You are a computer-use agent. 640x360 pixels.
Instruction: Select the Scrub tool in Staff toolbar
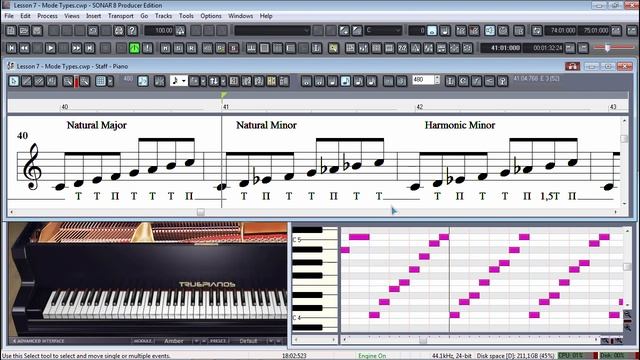(x=51, y=81)
